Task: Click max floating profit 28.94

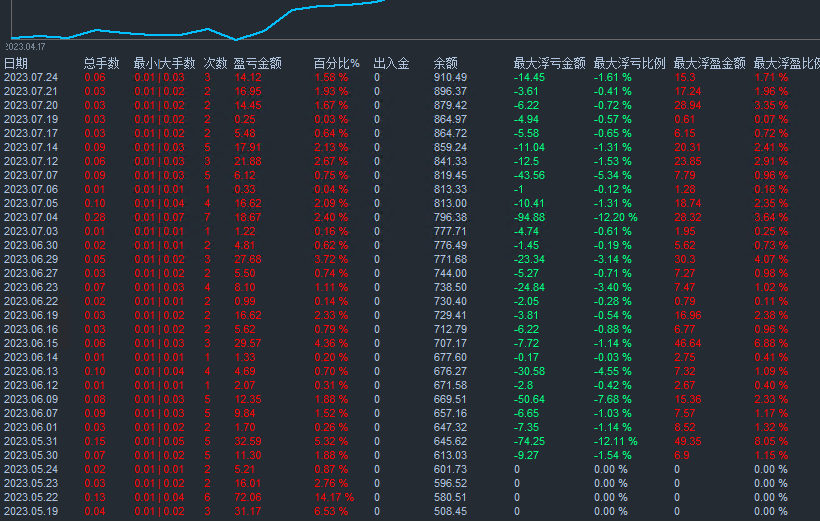Action: (x=688, y=106)
